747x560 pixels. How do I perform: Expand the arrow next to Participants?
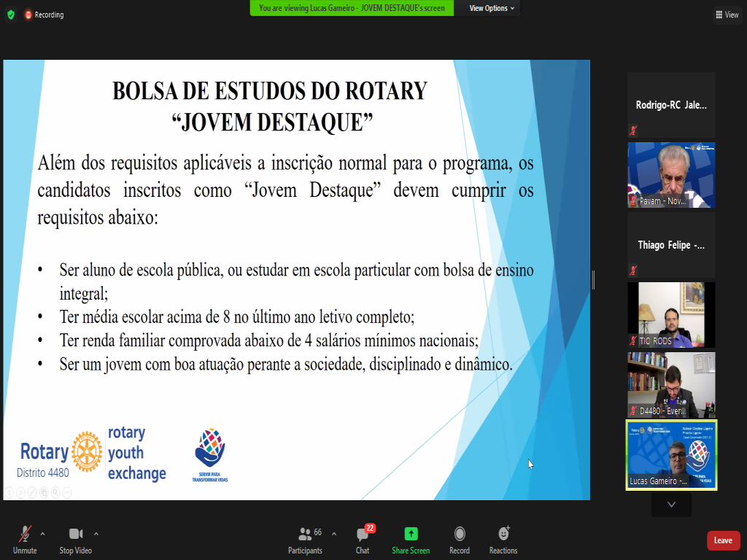pos(334,534)
